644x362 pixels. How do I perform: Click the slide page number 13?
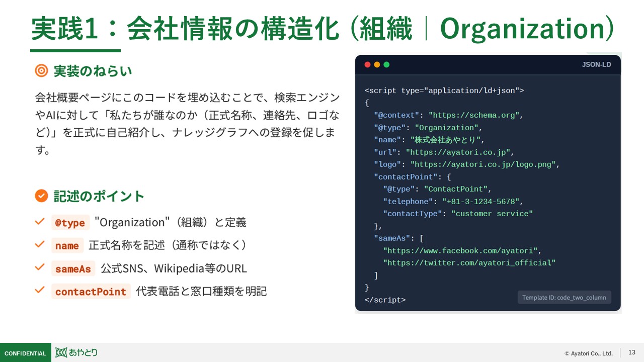point(632,352)
